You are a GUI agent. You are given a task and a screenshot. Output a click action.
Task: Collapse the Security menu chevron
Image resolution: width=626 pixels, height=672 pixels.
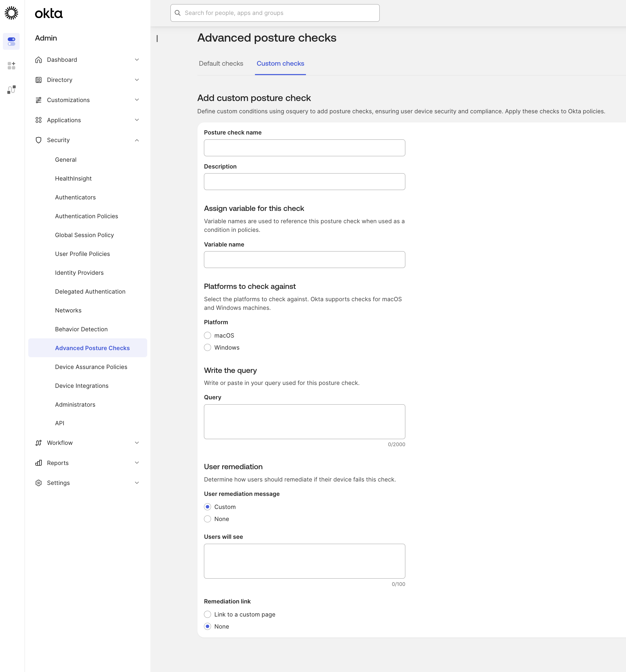click(137, 140)
